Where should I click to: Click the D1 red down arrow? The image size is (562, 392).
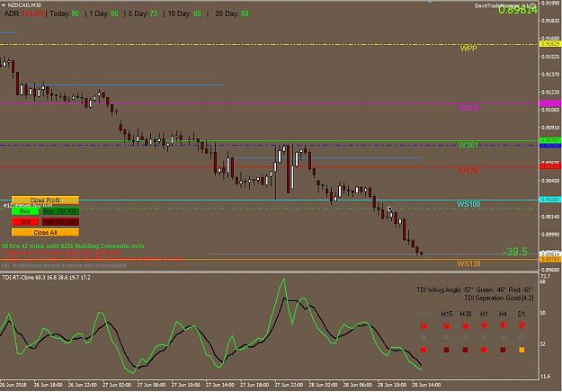(522, 325)
